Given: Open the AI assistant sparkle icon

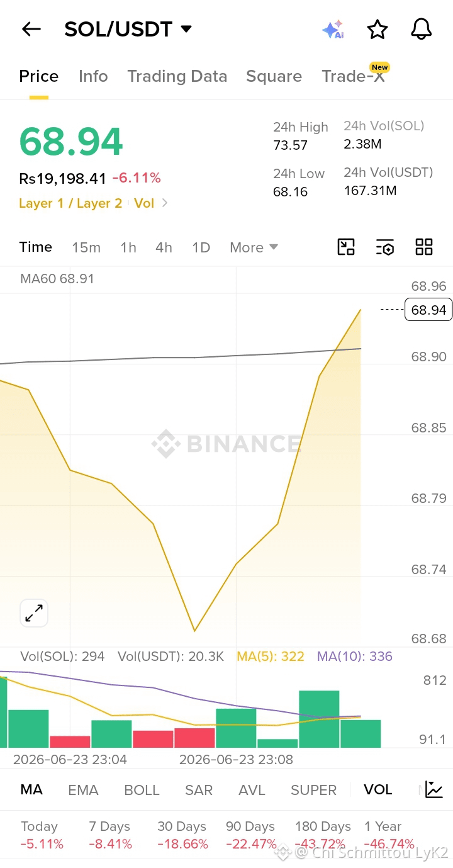Looking at the screenshot, I should click(333, 30).
